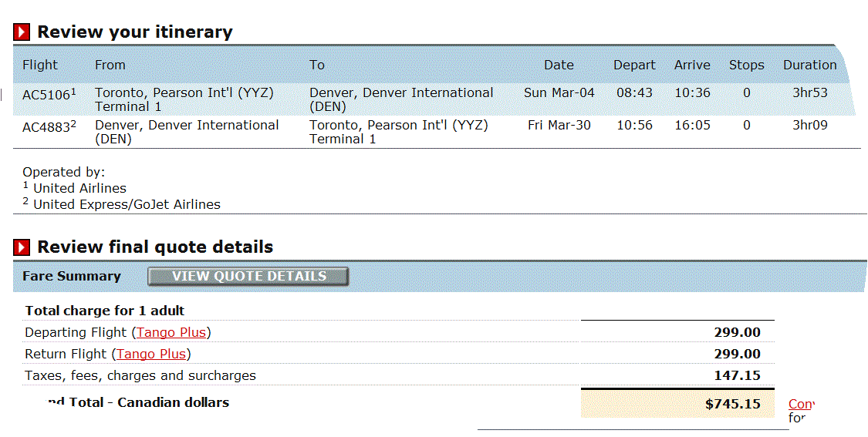Click United Express/GoJet Airlines operator text
The width and height of the screenshot is (868, 437).
127,205
